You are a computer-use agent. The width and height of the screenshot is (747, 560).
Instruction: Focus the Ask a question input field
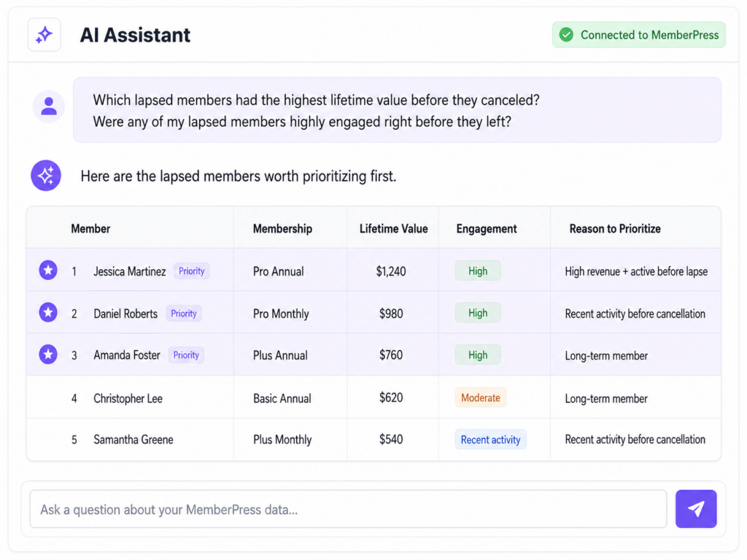coord(348,509)
